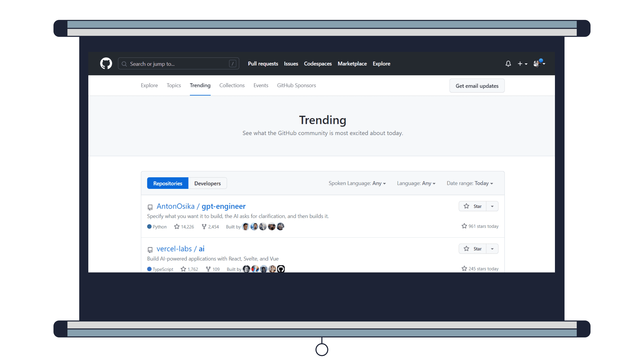
Task: Open the notifications bell
Action: (x=508, y=64)
